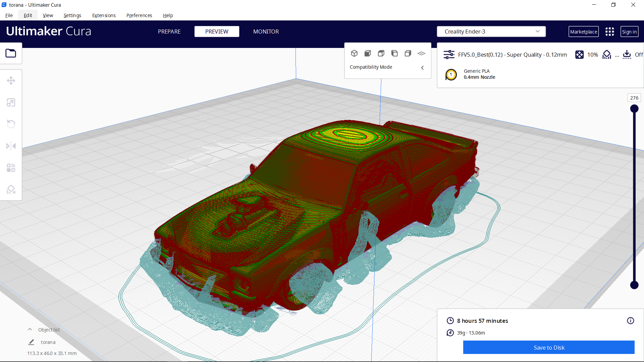Select the Rotate tool
Screen dimensions: 644x362
11,124
